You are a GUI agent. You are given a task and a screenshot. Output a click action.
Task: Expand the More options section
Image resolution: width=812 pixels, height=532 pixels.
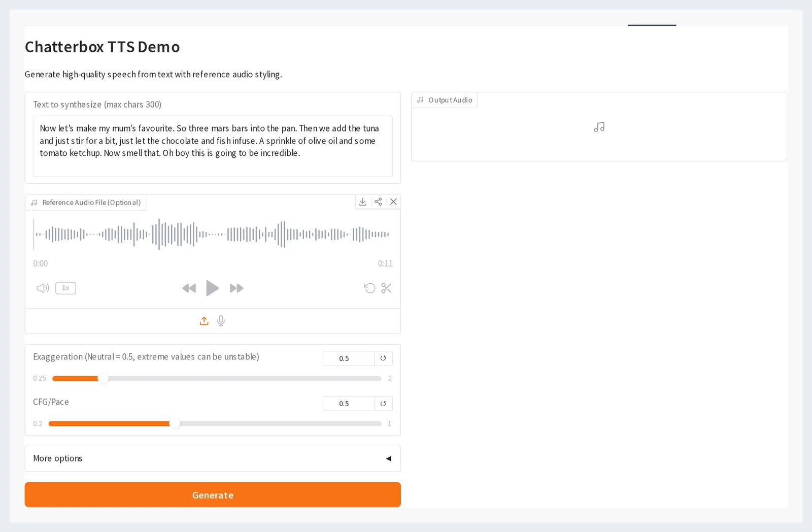213,459
